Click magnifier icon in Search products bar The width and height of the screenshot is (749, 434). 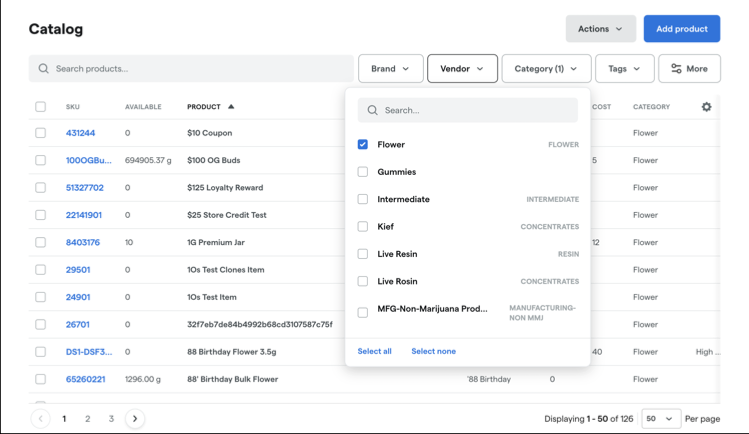(43, 69)
